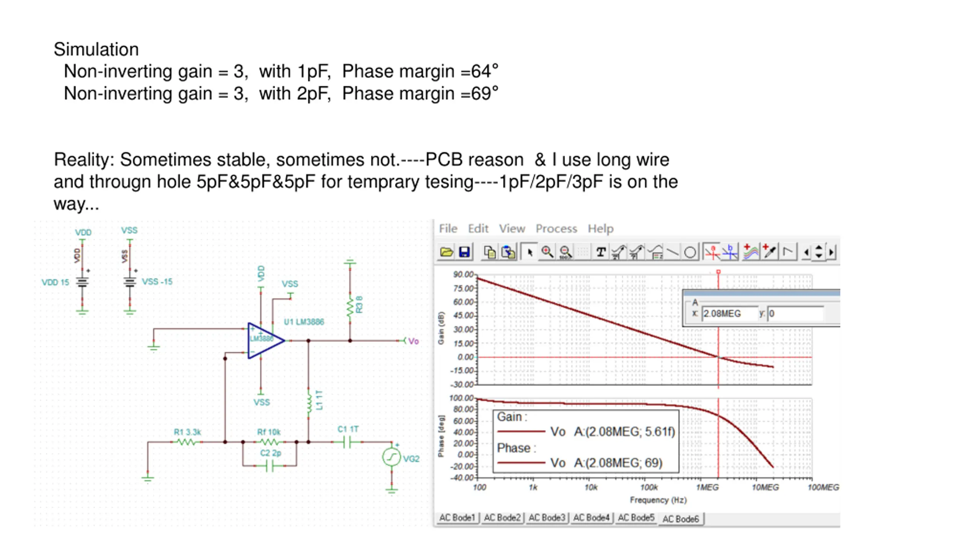
Task: Toggle the pointer selection mode
Action: [530, 253]
